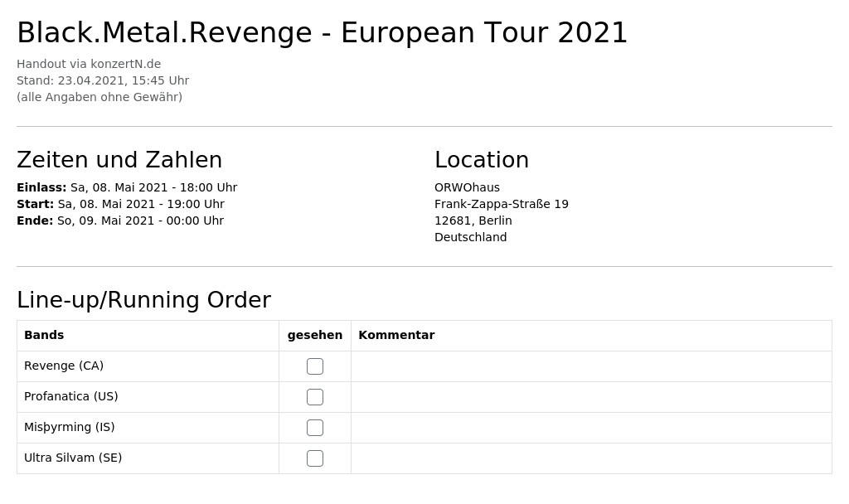The height and width of the screenshot is (504, 849).
Task: Click the 'Handout via konzertN.de' text
Action: (89, 64)
